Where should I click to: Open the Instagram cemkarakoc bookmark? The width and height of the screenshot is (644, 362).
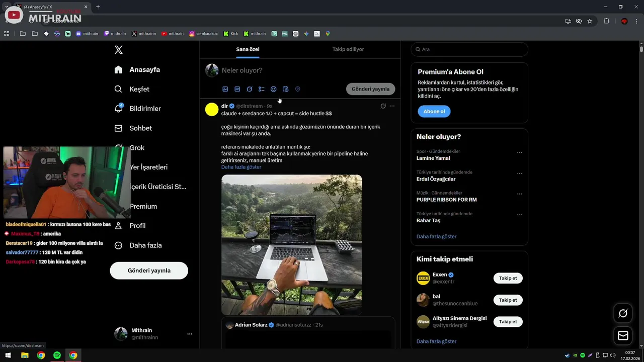tap(203, 34)
